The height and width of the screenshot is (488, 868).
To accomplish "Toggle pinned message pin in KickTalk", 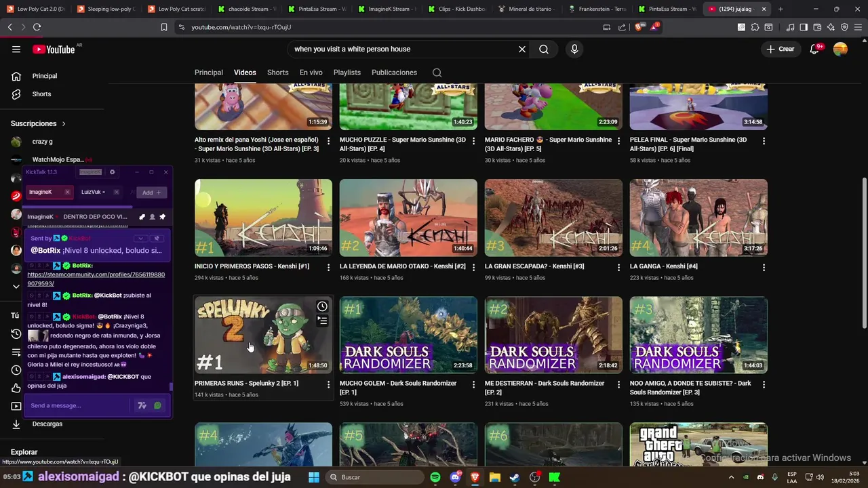I will coord(157,239).
